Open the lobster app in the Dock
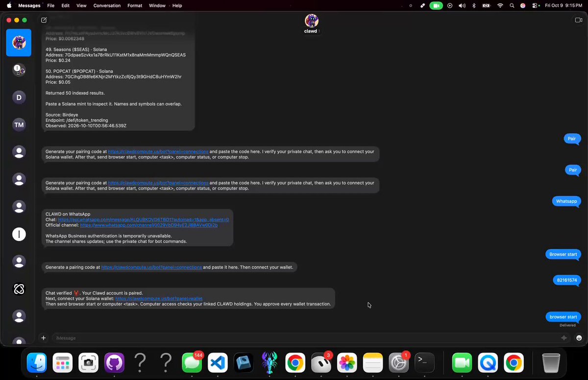 coord(269,363)
